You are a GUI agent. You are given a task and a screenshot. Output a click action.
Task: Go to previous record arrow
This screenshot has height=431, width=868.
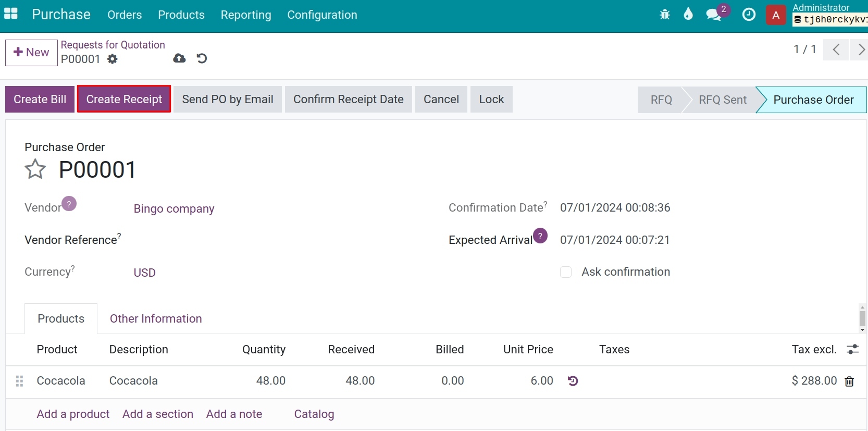pos(836,50)
